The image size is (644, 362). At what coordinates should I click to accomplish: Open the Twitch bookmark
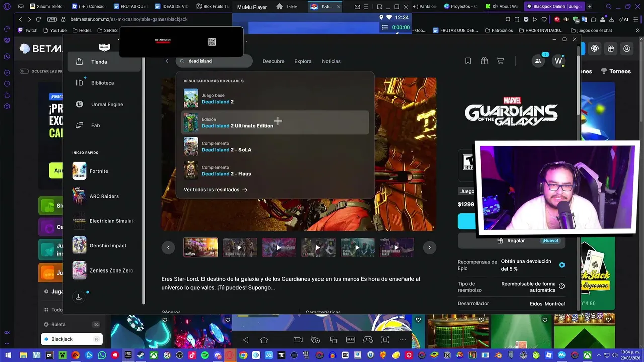(x=27, y=30)
